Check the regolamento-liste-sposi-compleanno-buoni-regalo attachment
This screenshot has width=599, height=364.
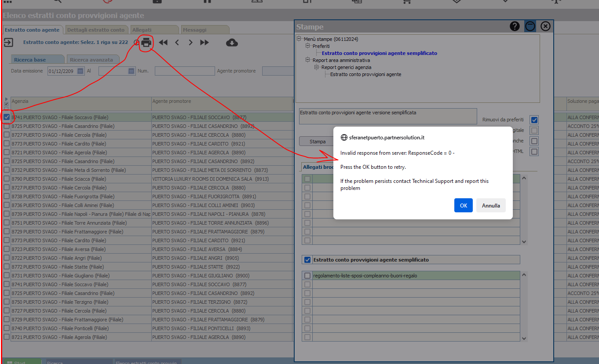(x=307, y=276)
